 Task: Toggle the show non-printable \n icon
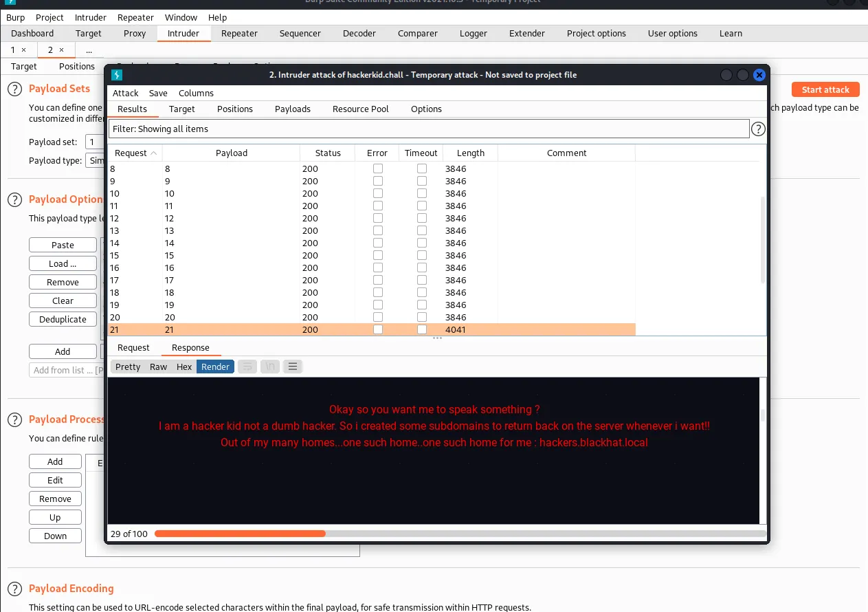pyautogui.click(x=270, y=367)
